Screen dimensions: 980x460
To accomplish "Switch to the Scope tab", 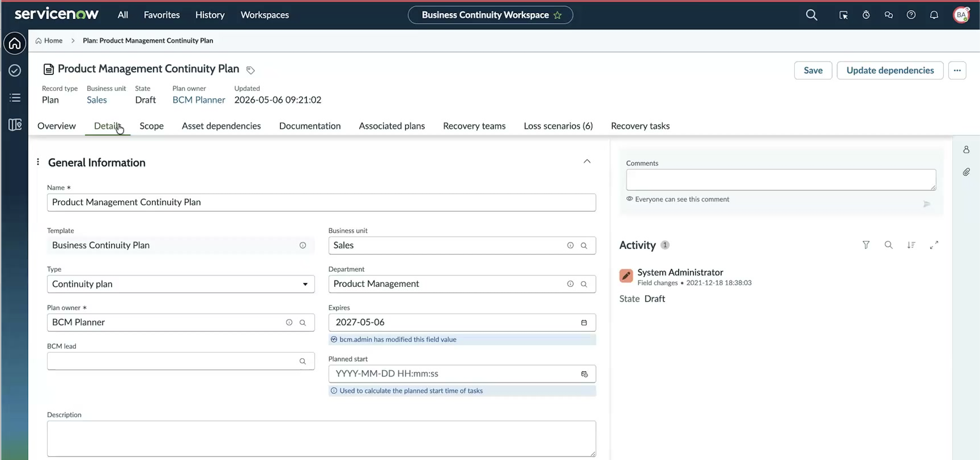I will [x=151, y=126].
